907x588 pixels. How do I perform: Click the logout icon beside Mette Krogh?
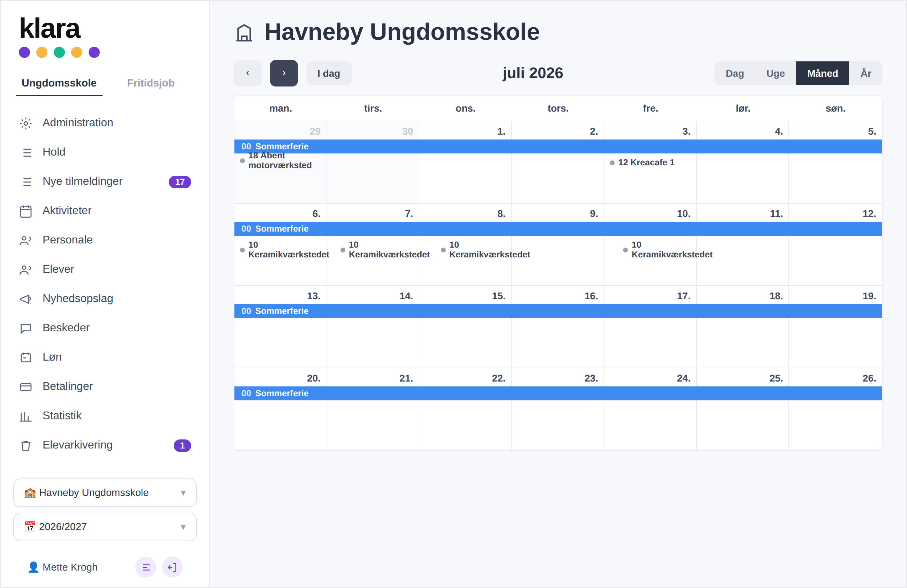pyautogui.click(x=172, y=567)
